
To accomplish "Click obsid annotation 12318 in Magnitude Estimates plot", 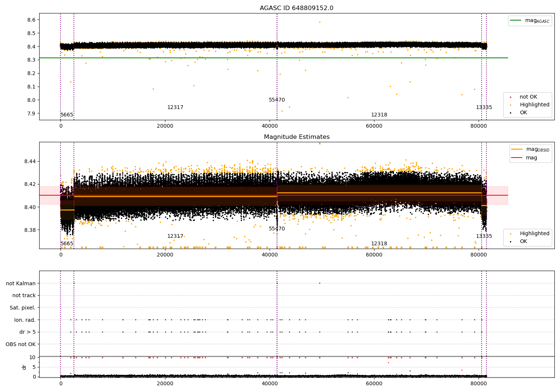I will pos(379,244).
